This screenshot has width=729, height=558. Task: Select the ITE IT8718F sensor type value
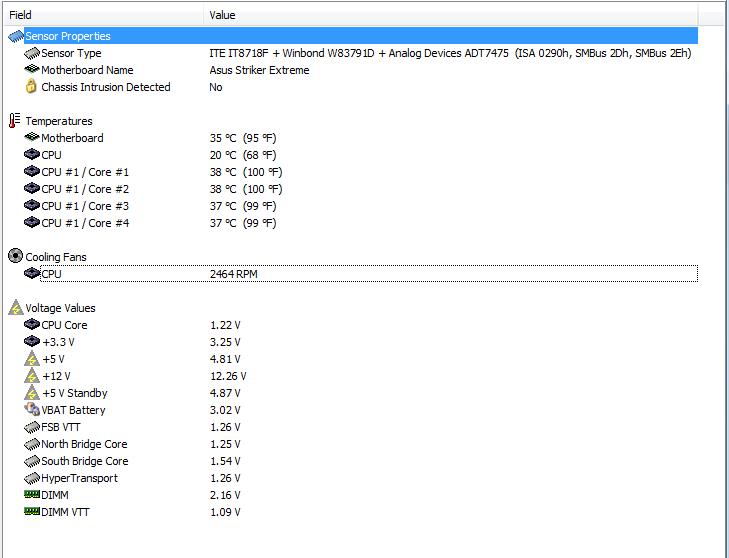450,53
